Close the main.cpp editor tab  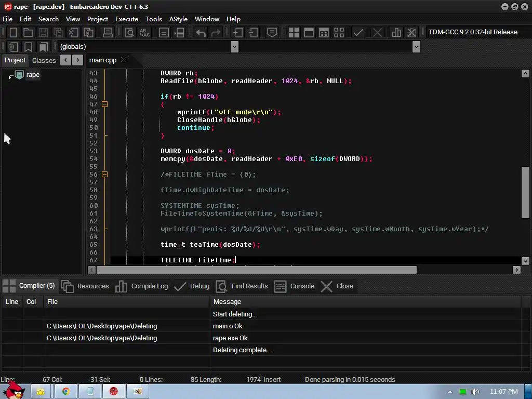[124, 60]
